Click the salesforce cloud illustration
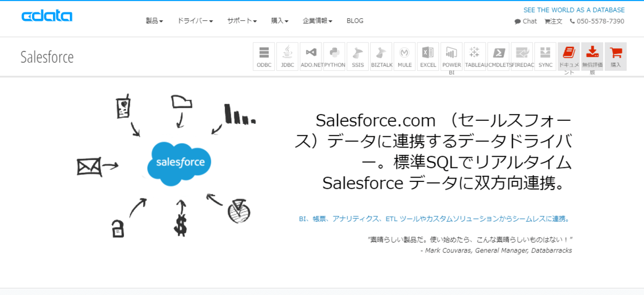This screenshot has width=644, height=295. coord(179,163)
